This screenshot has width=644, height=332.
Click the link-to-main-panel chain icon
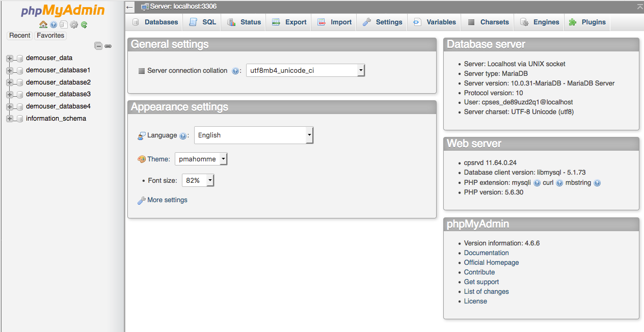tap(108, 45)
